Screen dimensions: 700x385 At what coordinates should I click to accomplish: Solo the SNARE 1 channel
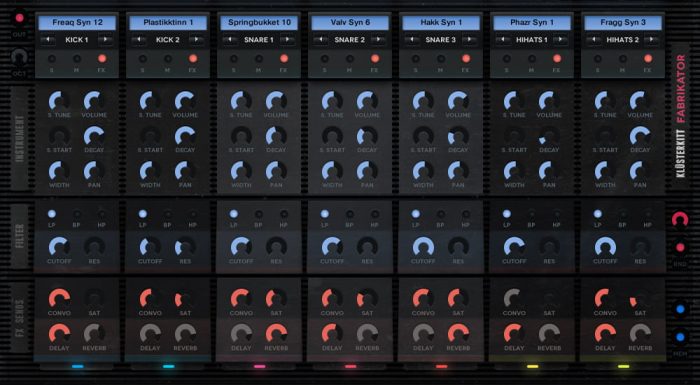233,59
